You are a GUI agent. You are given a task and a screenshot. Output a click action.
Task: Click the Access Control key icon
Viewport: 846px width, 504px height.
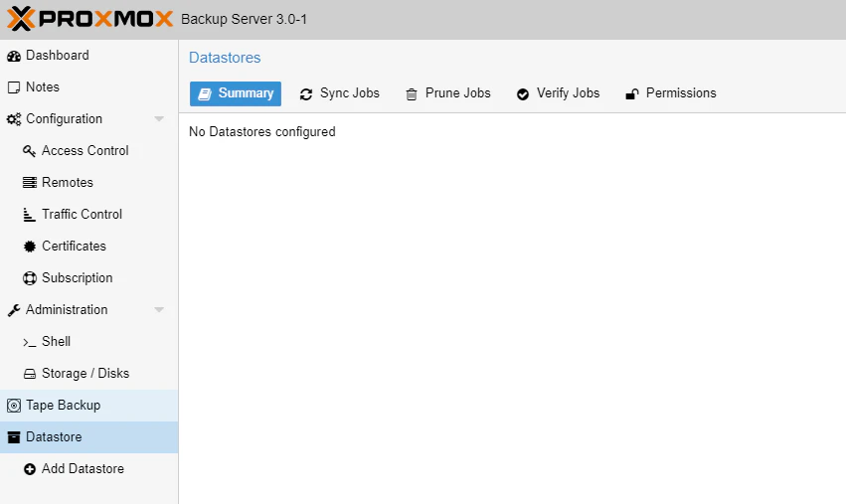[29, 151]
